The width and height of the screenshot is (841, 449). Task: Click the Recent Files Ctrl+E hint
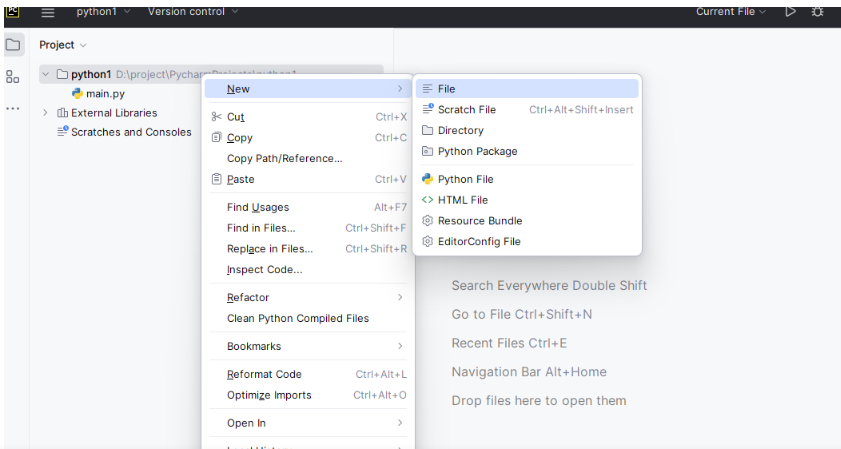pyautogui.click(x=509, y=343)
